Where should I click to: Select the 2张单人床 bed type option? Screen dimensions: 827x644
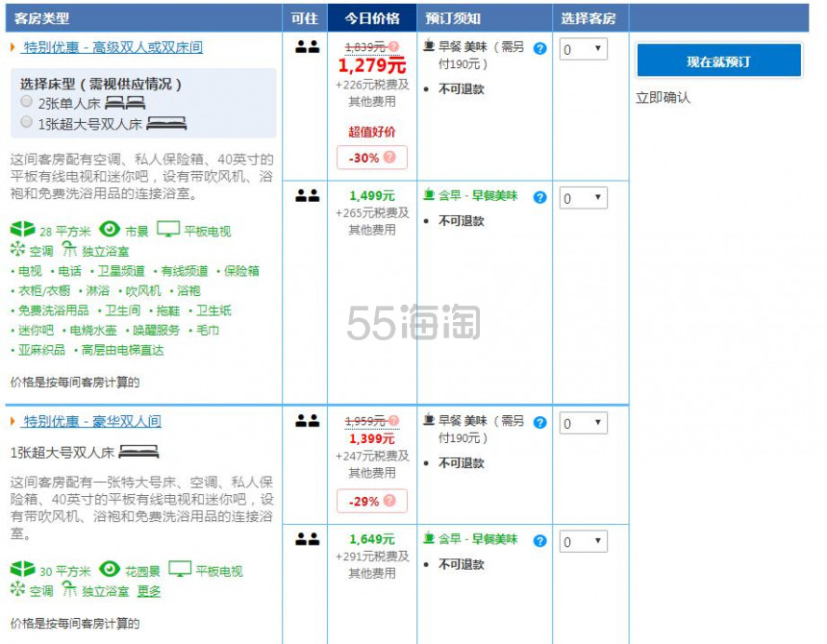click(x=27, y=102)
